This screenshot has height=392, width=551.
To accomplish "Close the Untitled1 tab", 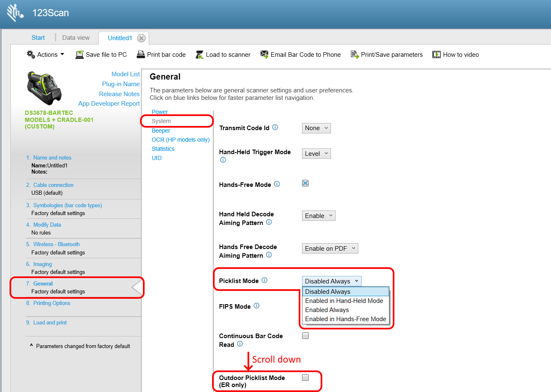I will pyautogui.click(x=141, y=38).
